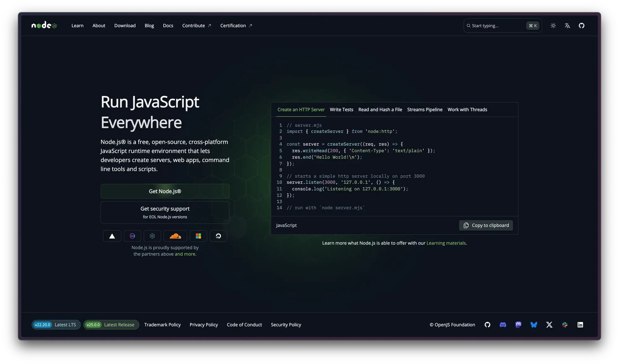
Task: Toggle between light and dark theme
Action: click(553, 26)
